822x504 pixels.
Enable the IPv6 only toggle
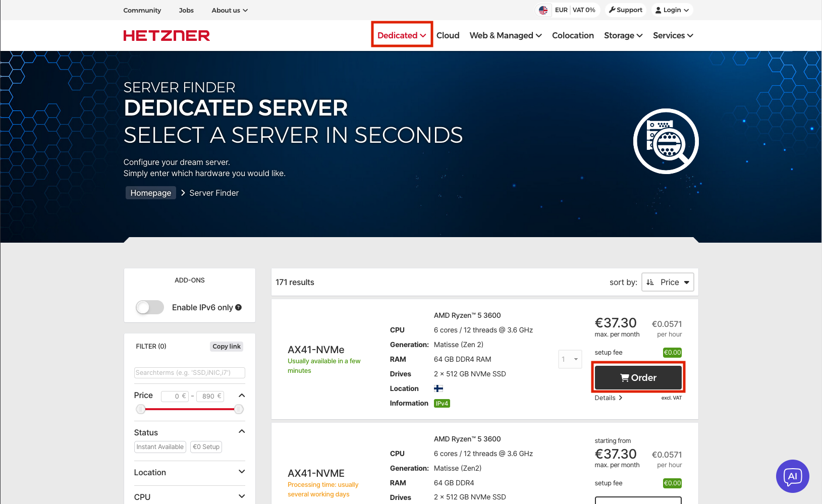150,307
